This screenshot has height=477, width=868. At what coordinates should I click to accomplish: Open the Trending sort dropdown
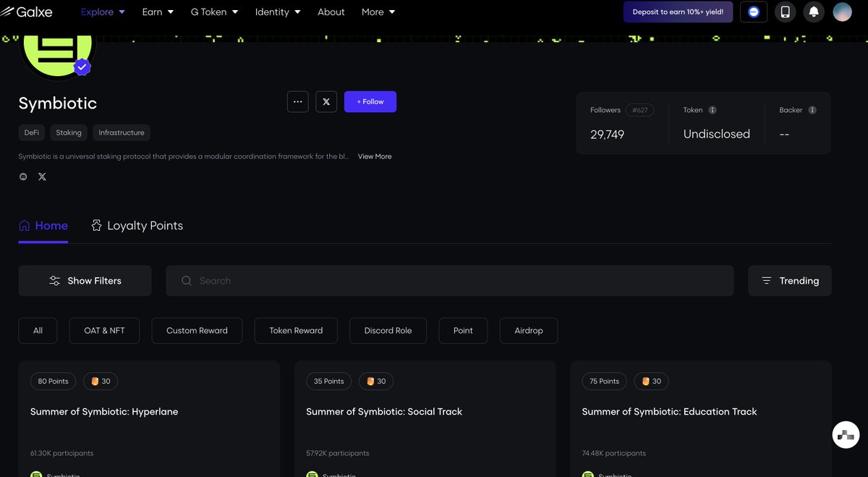[x=790, y=281]
